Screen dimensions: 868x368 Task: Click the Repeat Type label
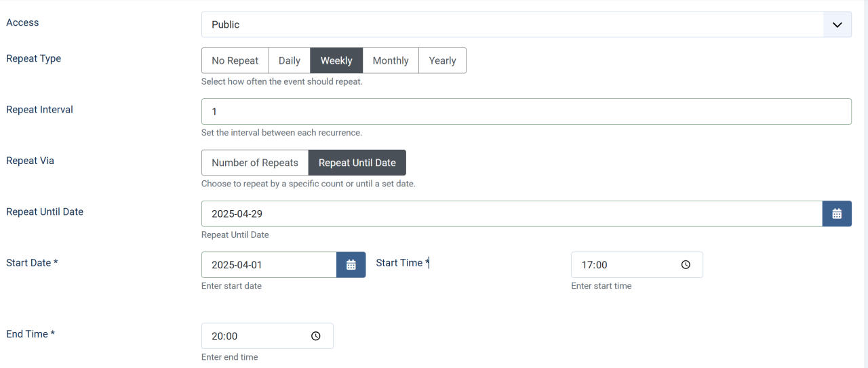pos(33,58)
